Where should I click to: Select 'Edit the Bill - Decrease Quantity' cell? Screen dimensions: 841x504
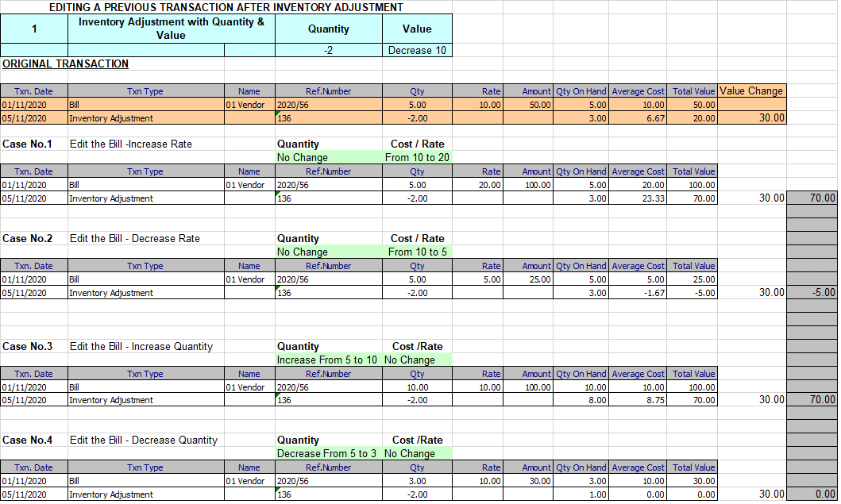[145, 441]
